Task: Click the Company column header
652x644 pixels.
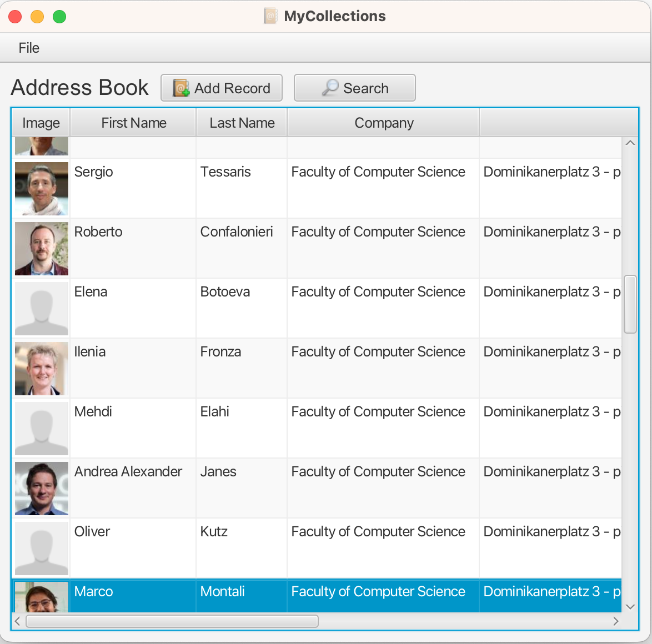Action: coord(383,123)
